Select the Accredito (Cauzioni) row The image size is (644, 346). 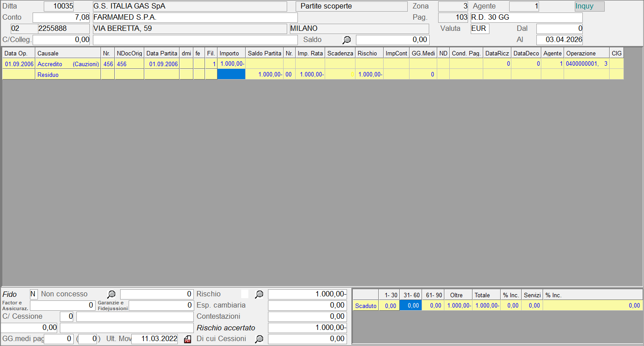[68, 64]
